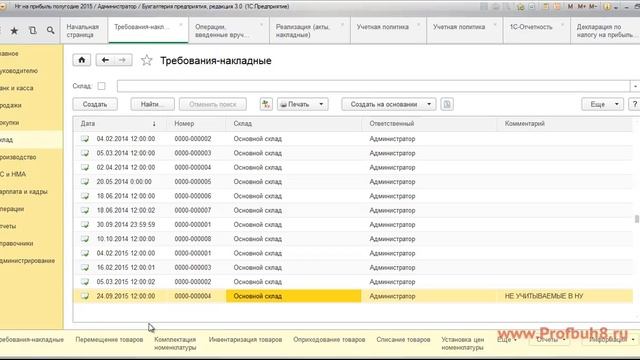The height and width of the screenshot is (360, 640).
Task: Click the magnifier search icon
Action: click(x=50, y=31)
